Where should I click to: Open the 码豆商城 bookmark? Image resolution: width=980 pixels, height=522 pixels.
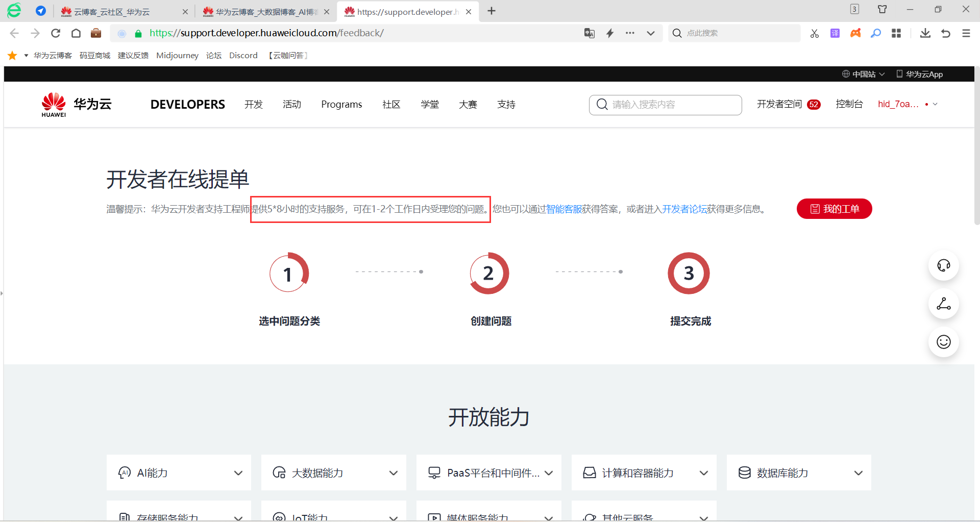pos(95,55)
